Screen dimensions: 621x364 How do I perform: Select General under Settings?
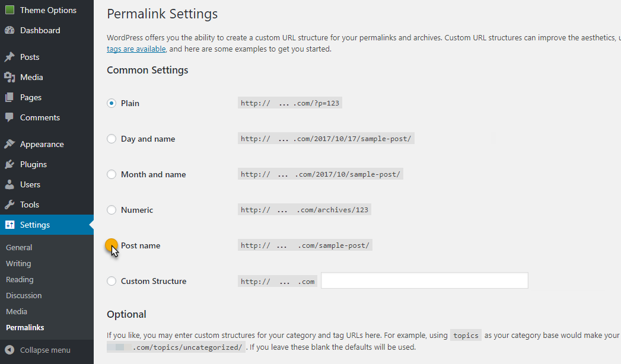tap(19, 247)
